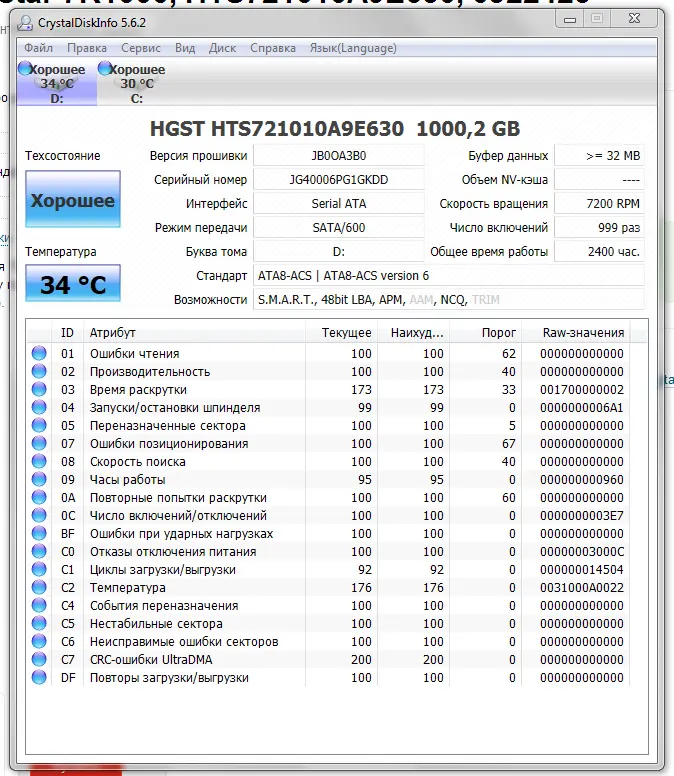Minimize the CrystalDiskInfo window
674x776 pixels.
point(570,19)
